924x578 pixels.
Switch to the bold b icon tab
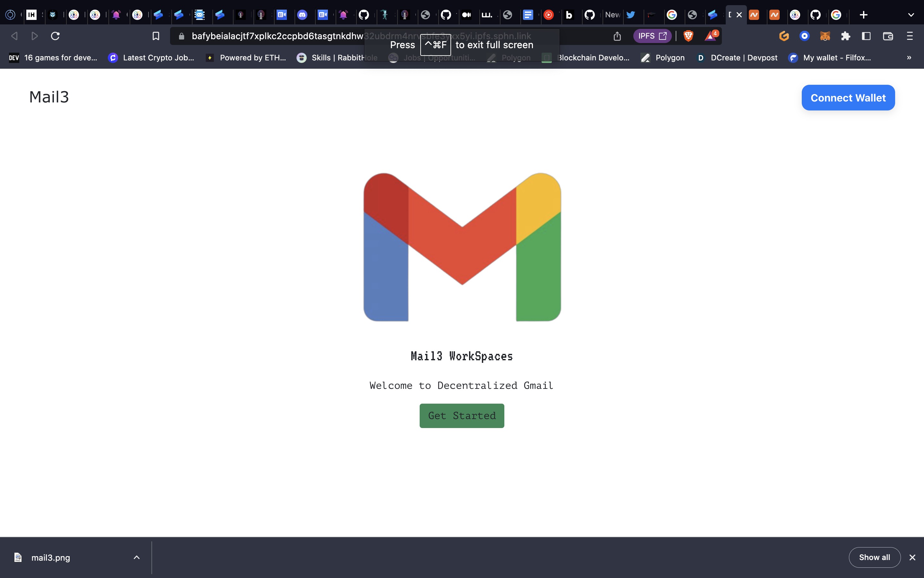pyautogui.click(x=569, y=15)
